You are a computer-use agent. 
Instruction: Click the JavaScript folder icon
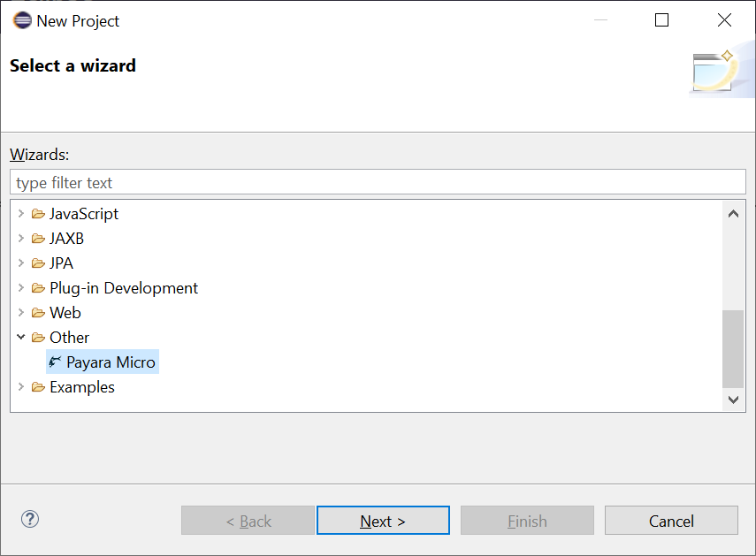click(38, 214)
